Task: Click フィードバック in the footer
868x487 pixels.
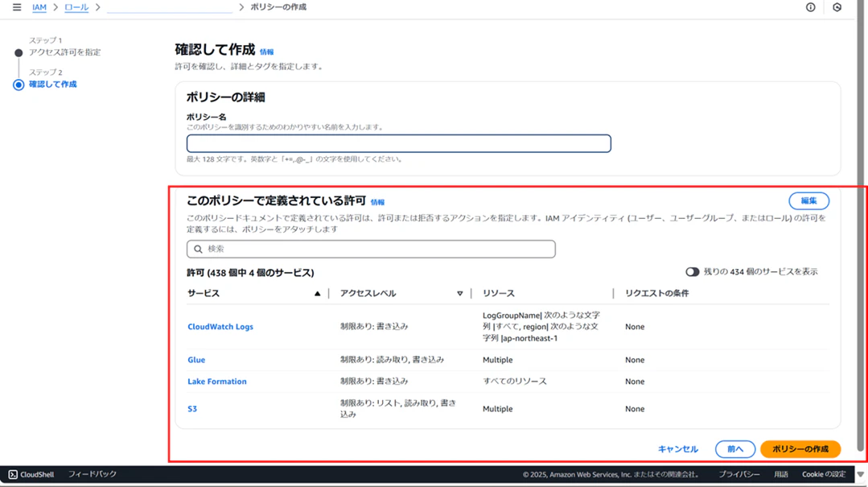Action: tap(93, 474)
